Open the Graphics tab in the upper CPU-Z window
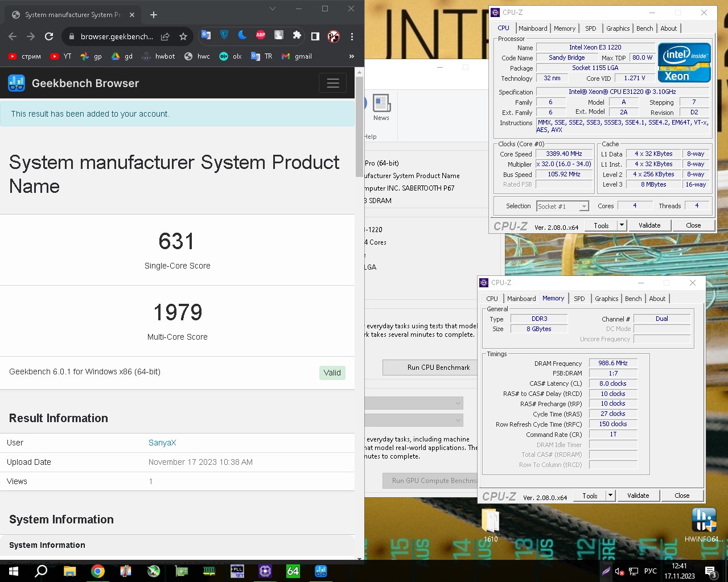This screenshot has height=582, width=728. [618, 28]
